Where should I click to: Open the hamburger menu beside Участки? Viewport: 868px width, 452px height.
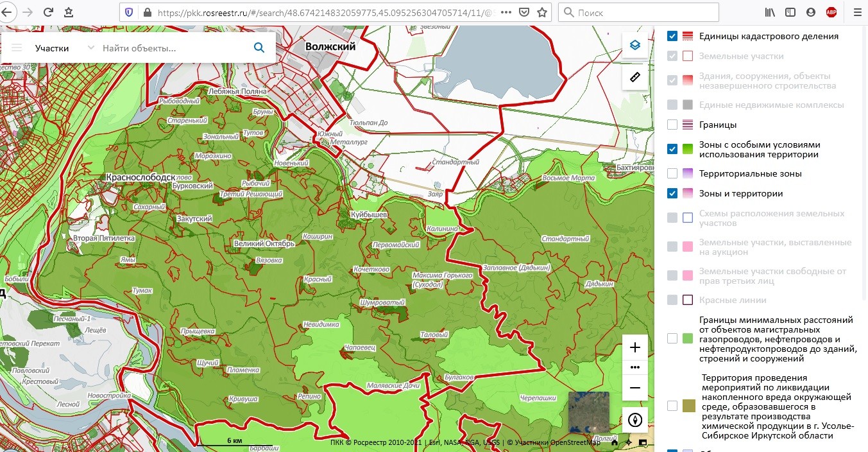coord(17,48)
